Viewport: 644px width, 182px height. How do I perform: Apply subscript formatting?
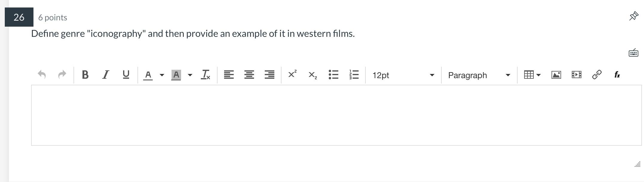312,75
